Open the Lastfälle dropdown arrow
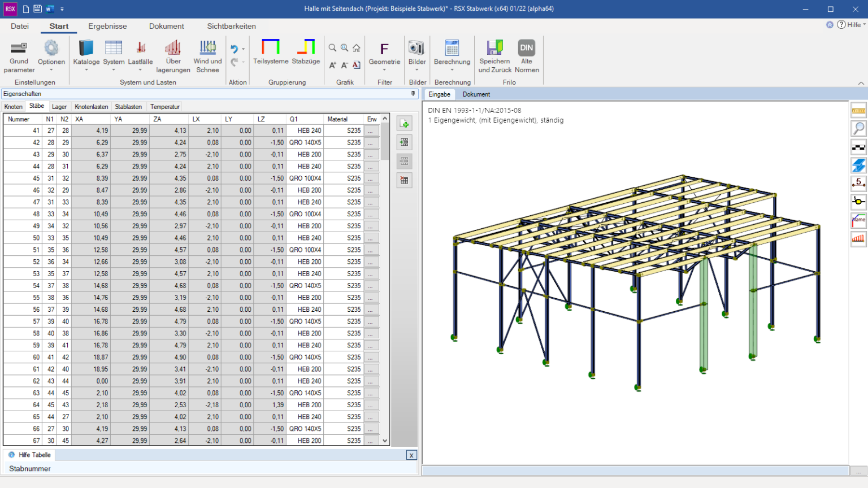The width and height of the screenshot is (868, 488). (x=140, y=70)
